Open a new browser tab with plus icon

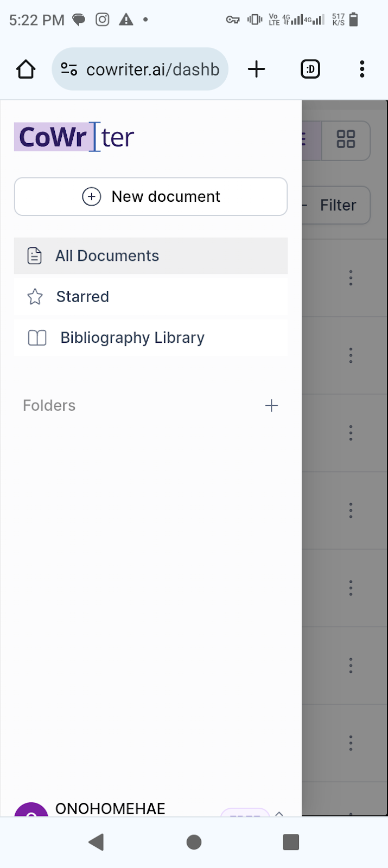pos(256,69)
